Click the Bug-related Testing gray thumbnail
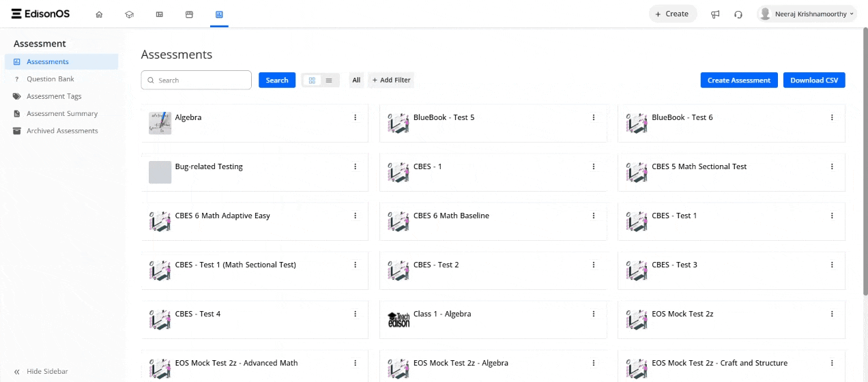The width and height of the screenshot is (868, 382). coord(160,173)
